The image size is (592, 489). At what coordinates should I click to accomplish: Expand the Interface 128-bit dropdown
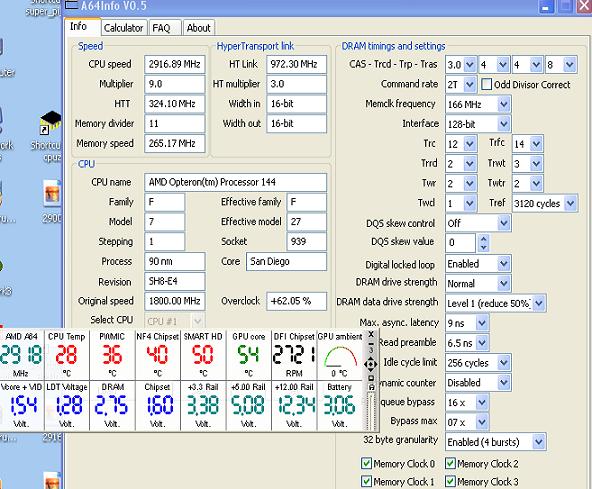click(504, 123)
